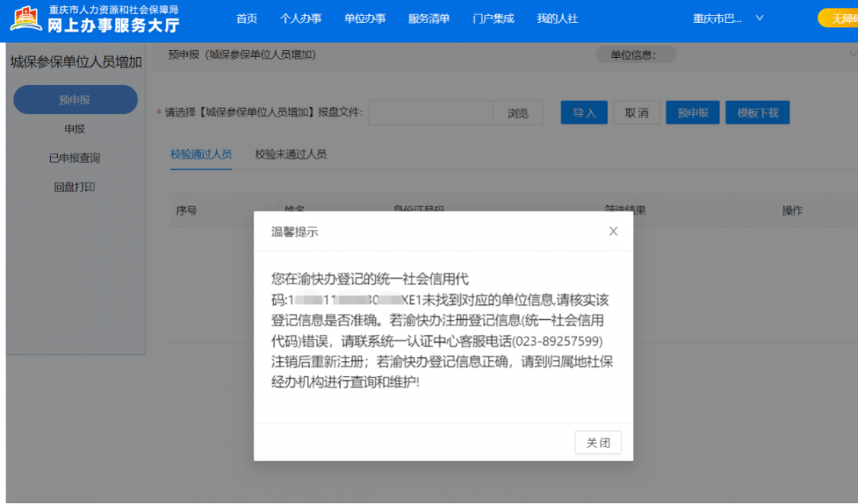Navigate to 首页 in the top menu
858x504 pixels.
coord(246,17)
